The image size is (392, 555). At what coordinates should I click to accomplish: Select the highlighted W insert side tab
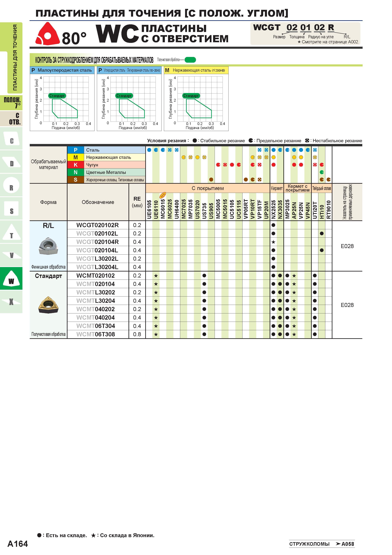11,278
